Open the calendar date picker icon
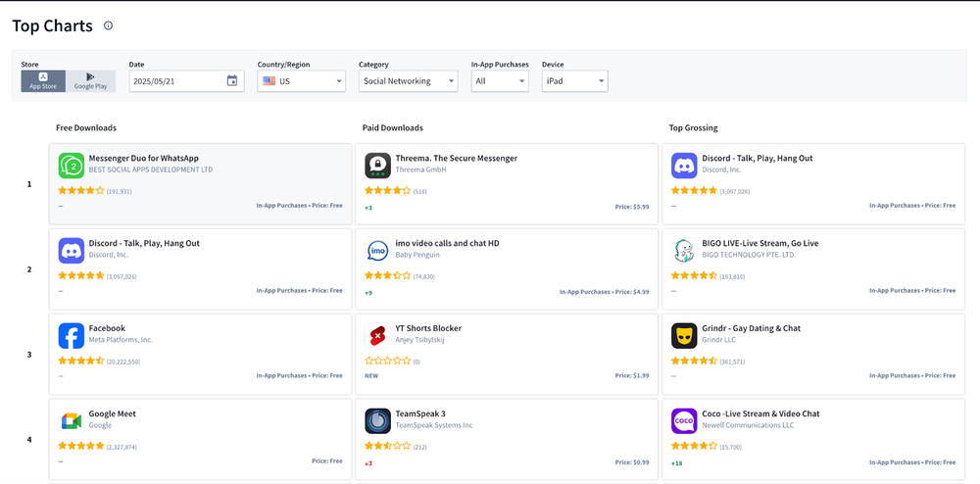The image size is (980, 484). 232,81
